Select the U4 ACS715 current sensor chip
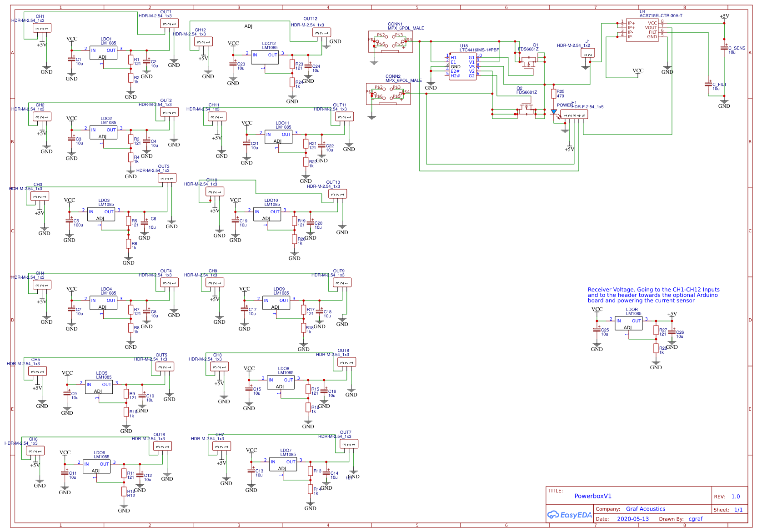The width and height of the screenshot is (757, 532). [x=642, y=30]
